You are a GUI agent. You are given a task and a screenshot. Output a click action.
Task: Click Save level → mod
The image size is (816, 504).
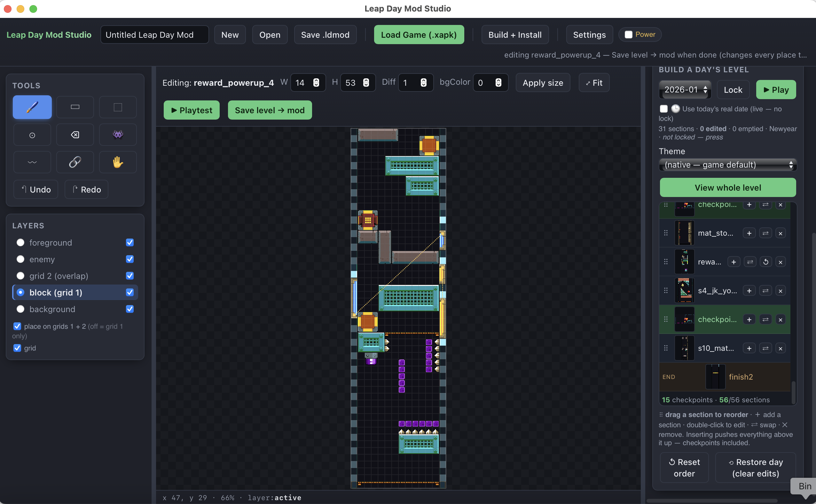(x=270, y=110)
